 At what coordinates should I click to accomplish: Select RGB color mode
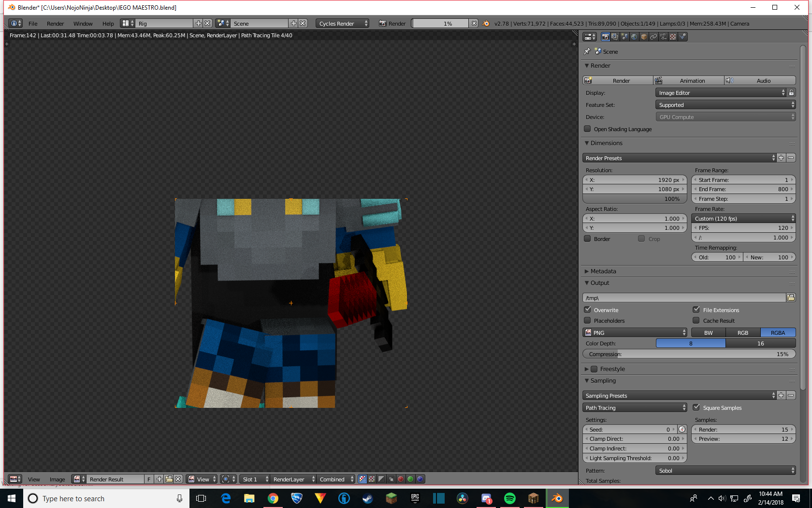[x=743, y=332]
